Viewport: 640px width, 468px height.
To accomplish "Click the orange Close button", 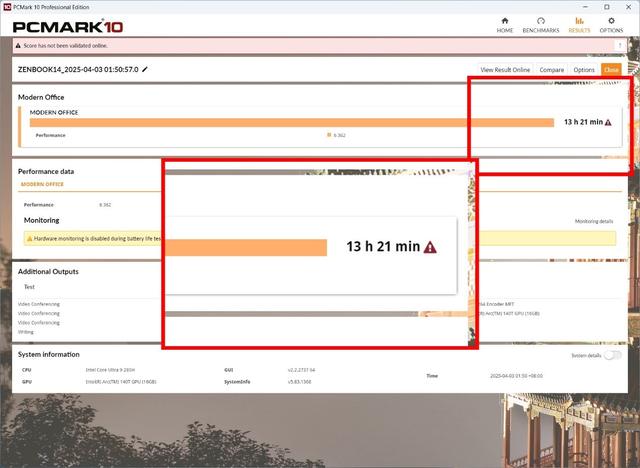I will (611, 70).
